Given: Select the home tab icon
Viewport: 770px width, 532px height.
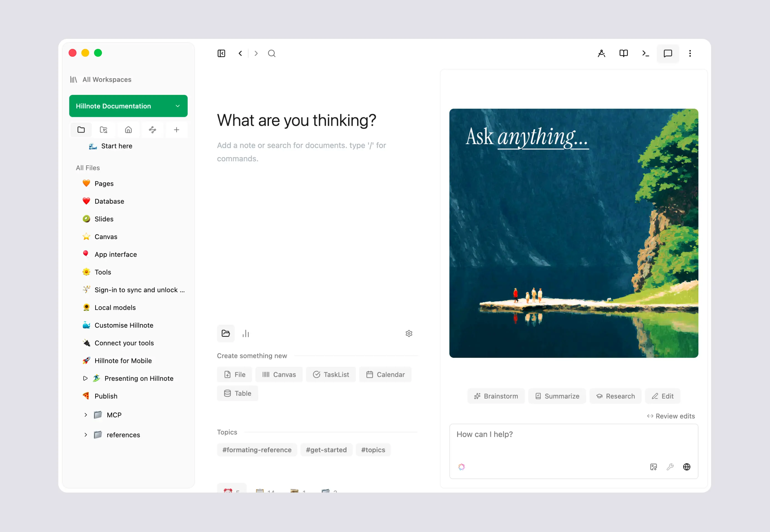Looking at the screenshot, I should click(x=128, y=130).
